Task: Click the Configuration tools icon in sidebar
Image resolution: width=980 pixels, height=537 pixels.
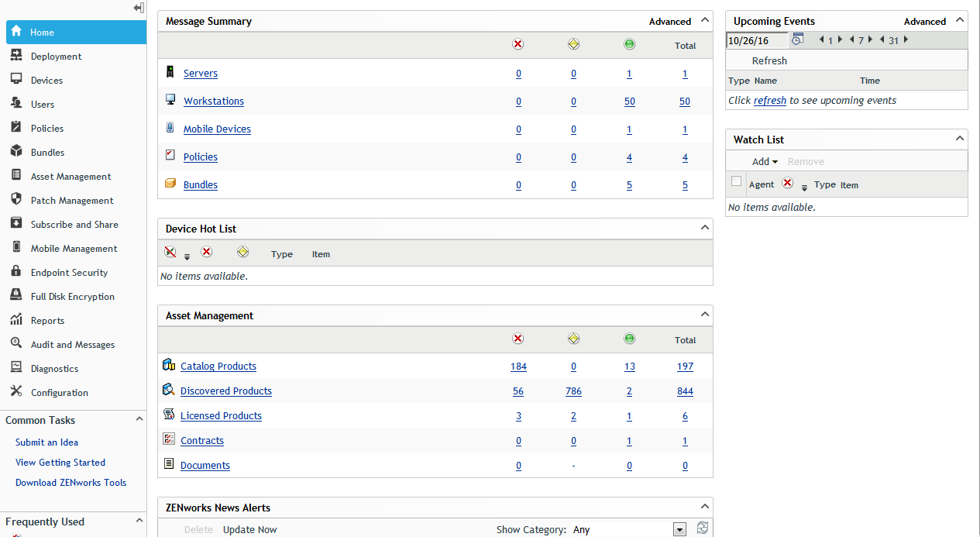Action: point(16,392)
